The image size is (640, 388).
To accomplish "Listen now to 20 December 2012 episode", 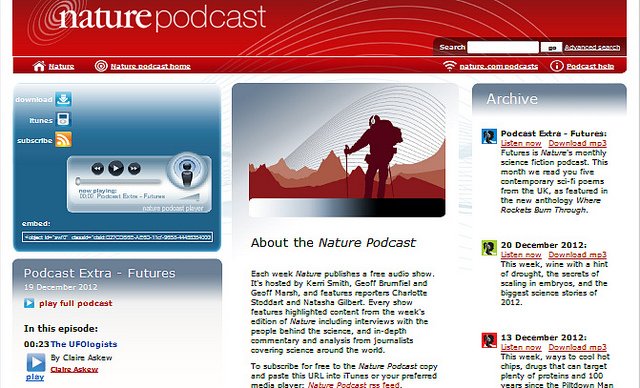I will click(521, 255).
